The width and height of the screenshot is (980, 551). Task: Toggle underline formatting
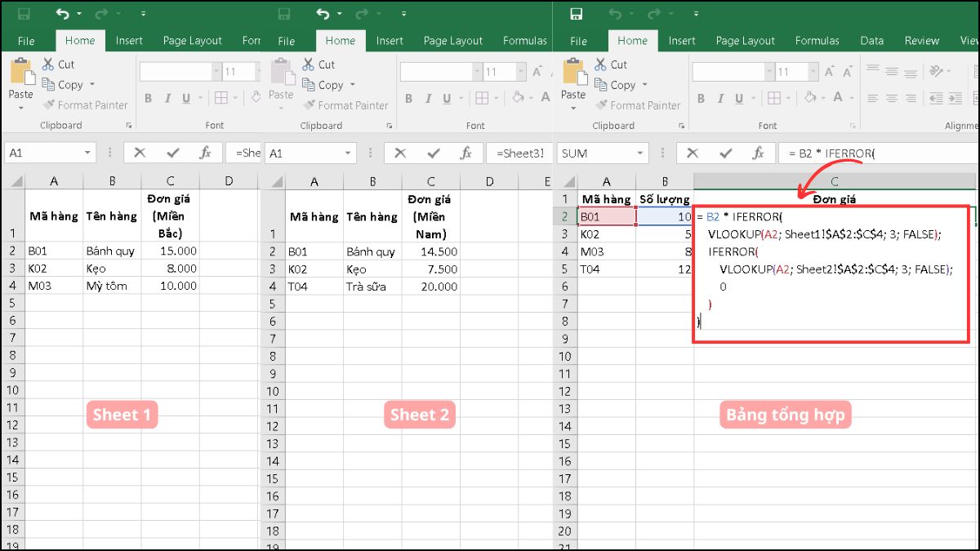coord(737,99)
